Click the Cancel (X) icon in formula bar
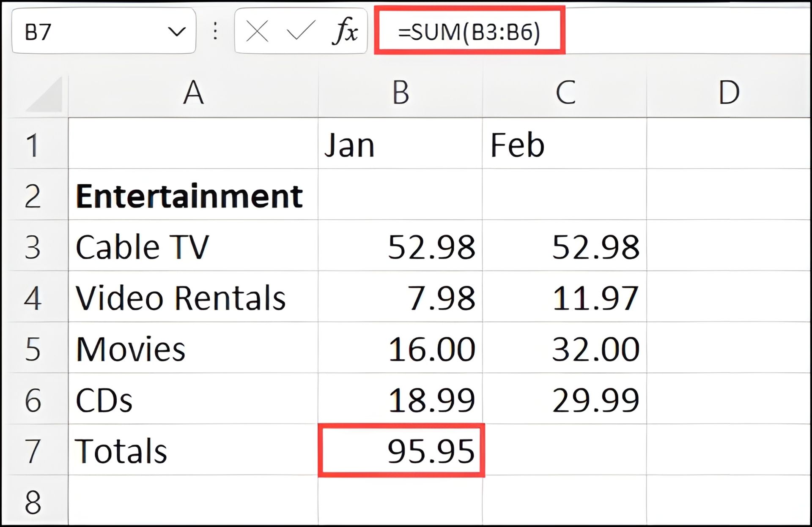This screenshot has height=527, width=812. tap(257, 32)
